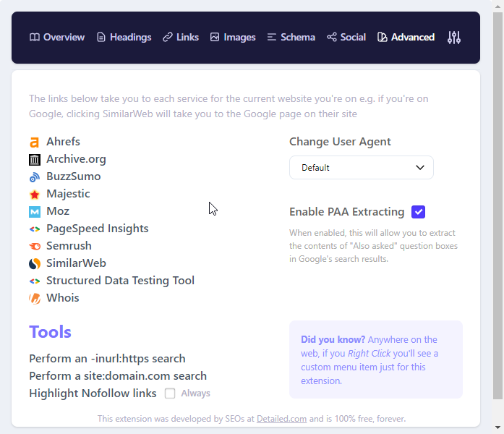Open the settings sliders icon
The image size is (504, 434).
tap(454, 38)
